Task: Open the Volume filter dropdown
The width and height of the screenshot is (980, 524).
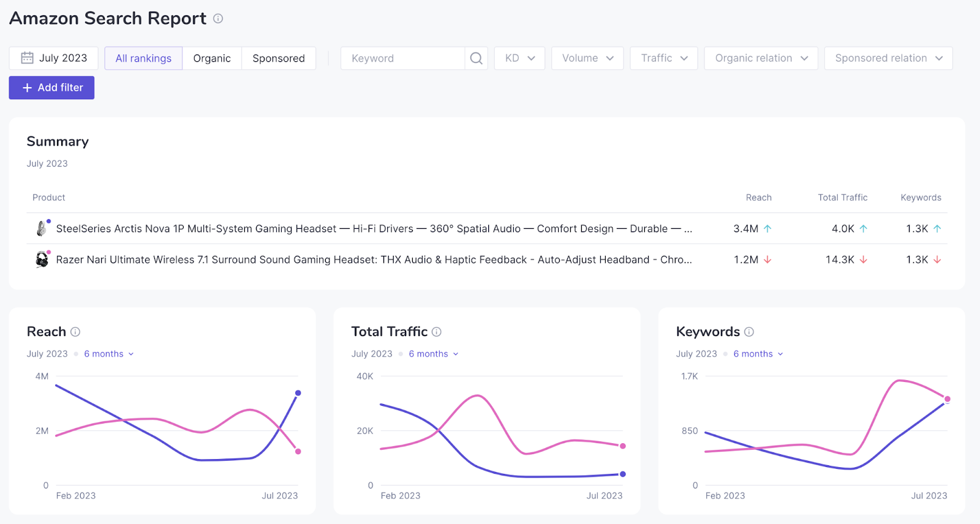Action: [587, 58]
